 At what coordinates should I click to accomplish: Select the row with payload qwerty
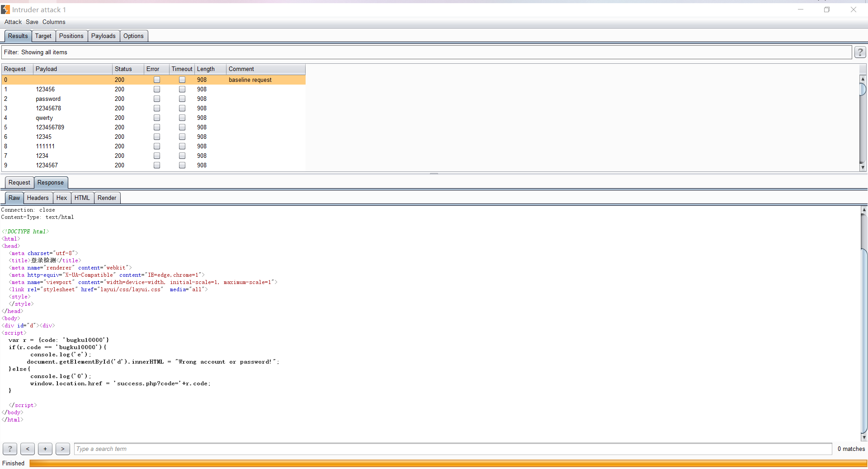154,118
